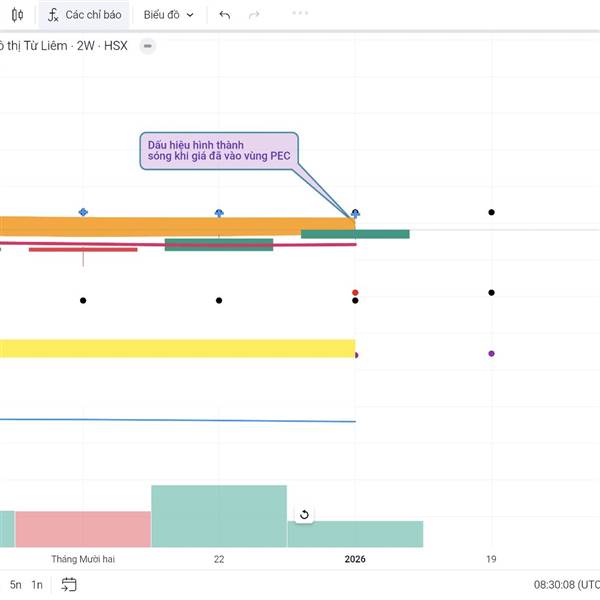Collapse the legend with the minus button
Viewport: 600px width, 600px height.
pos(147,46)
